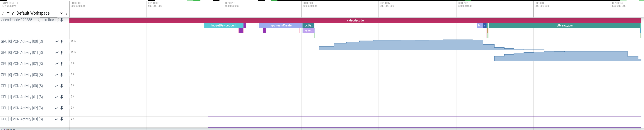
Task: Open chart options for GPU [0] VCN Activity [02]
Action: pos(57,64)
